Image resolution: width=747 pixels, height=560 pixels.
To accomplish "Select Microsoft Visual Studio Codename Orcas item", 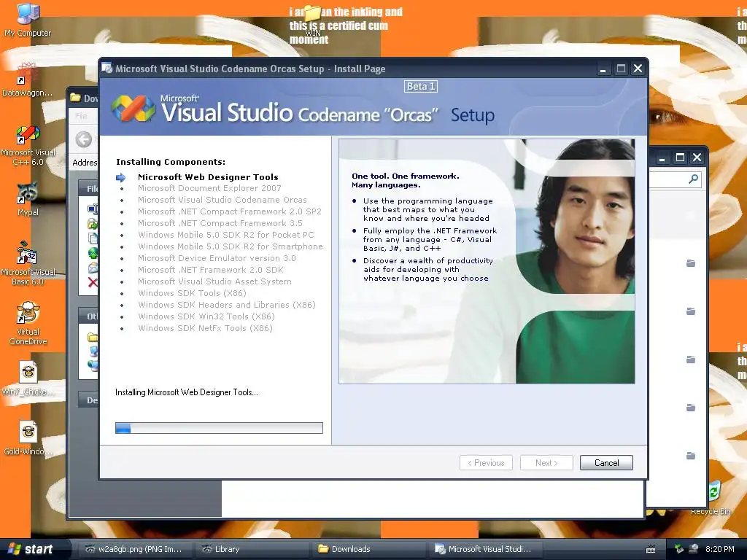I will click(222, 200).
